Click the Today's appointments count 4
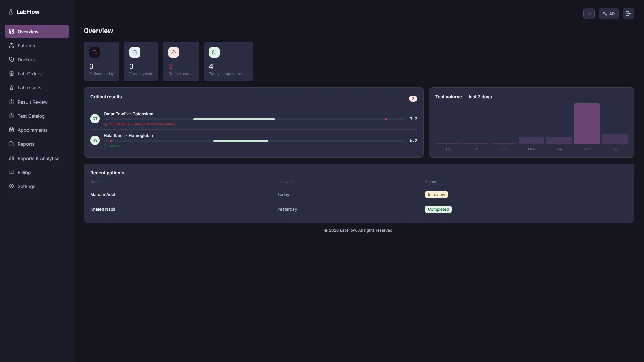 (x=211, y=66)
